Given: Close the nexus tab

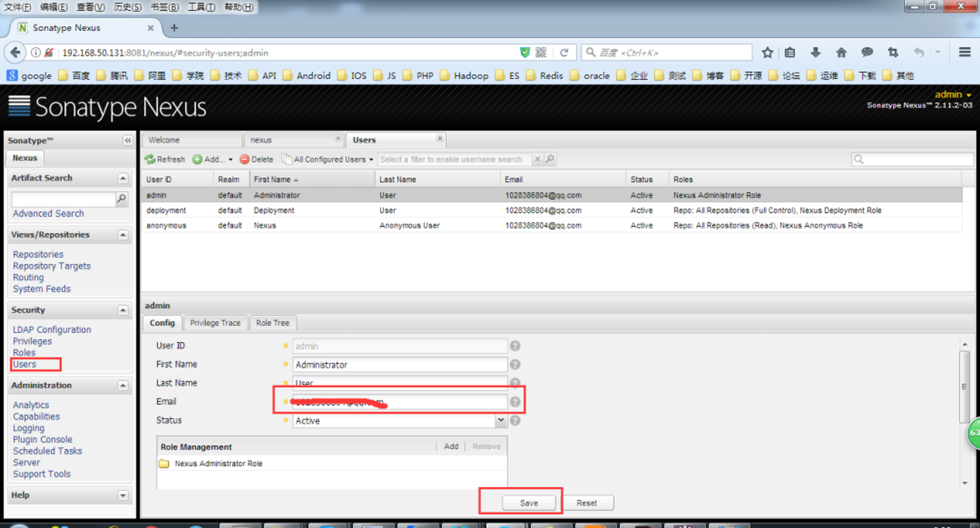Looking at the screenshot, I should (338, 139).
